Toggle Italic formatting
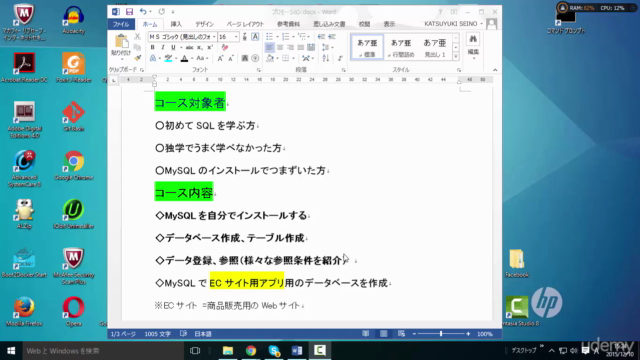Viewport: 640px width, 360px height. 163,48
